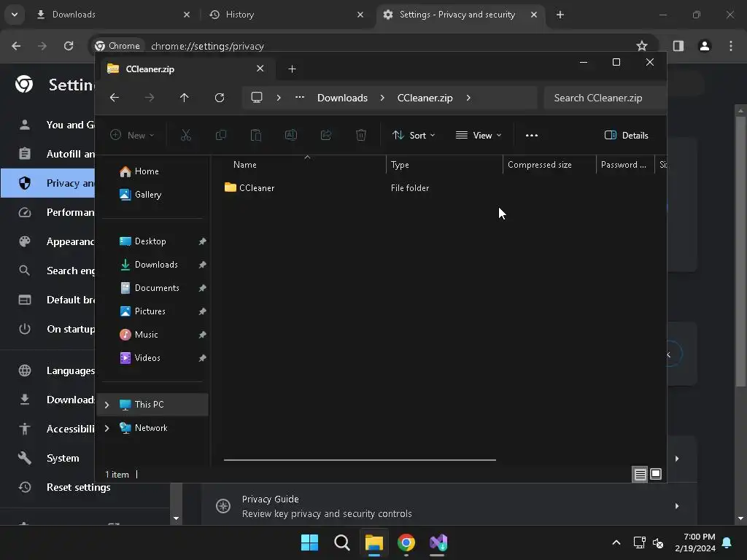
Task: Click the breadcrumb ellipsis in address bar
Action: pos(300,97)
